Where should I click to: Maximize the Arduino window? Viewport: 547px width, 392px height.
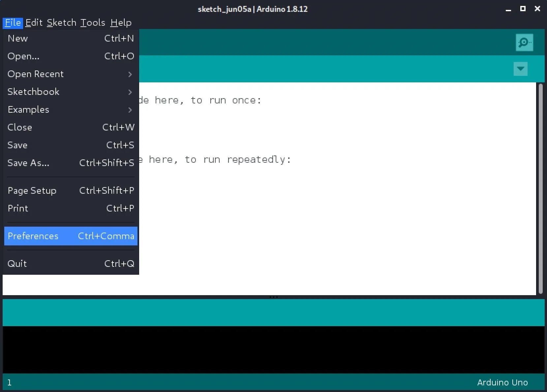click(x=523, y=9)
